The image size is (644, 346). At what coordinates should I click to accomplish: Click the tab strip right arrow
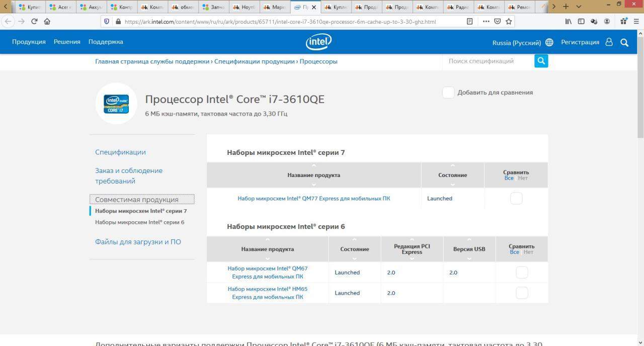point(554,7)
